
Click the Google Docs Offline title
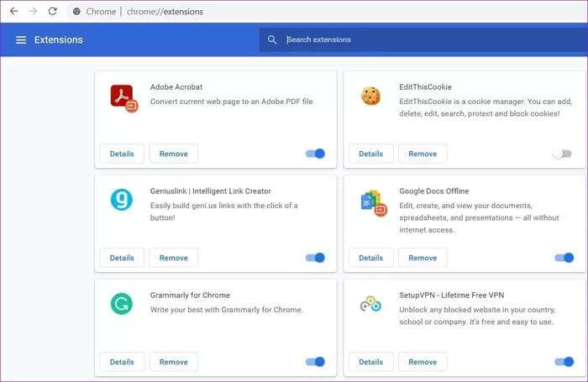click(x=434, y=191)
